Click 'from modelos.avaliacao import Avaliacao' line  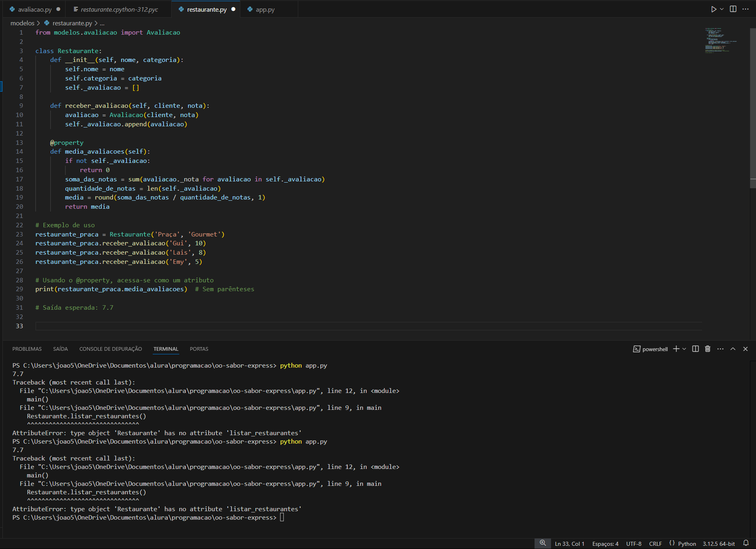[108, 33]
